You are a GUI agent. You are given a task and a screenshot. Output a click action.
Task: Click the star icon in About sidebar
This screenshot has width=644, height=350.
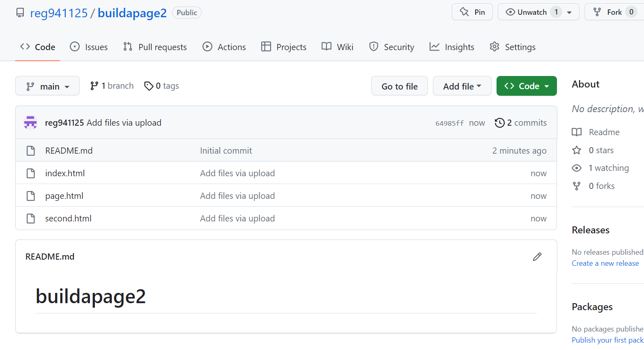[577, 150]
